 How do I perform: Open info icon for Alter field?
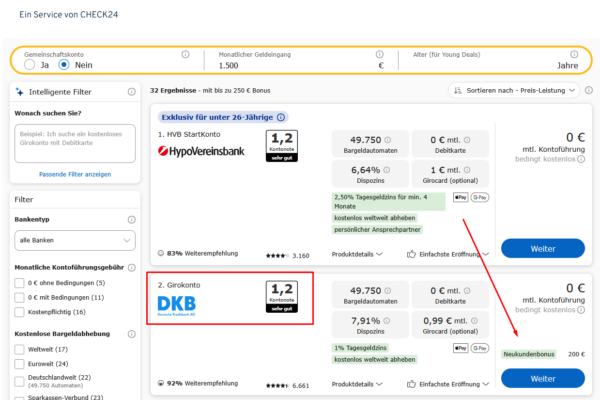574,54
